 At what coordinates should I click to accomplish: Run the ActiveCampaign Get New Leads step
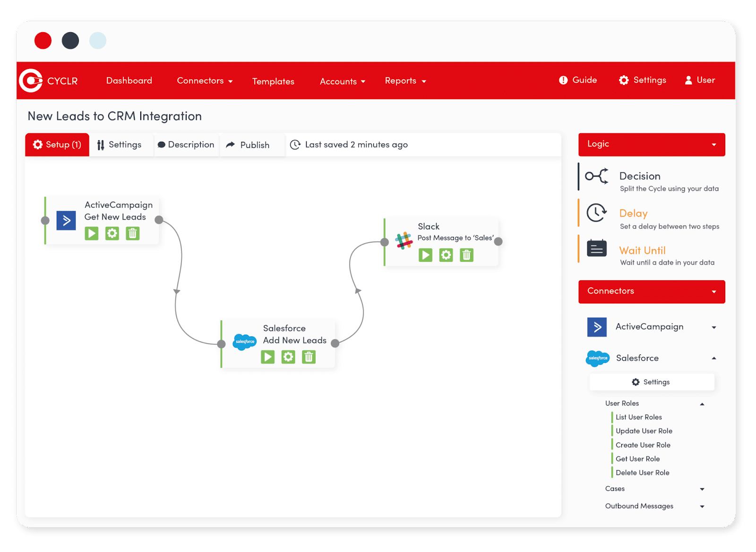click(x=92, y=233)
